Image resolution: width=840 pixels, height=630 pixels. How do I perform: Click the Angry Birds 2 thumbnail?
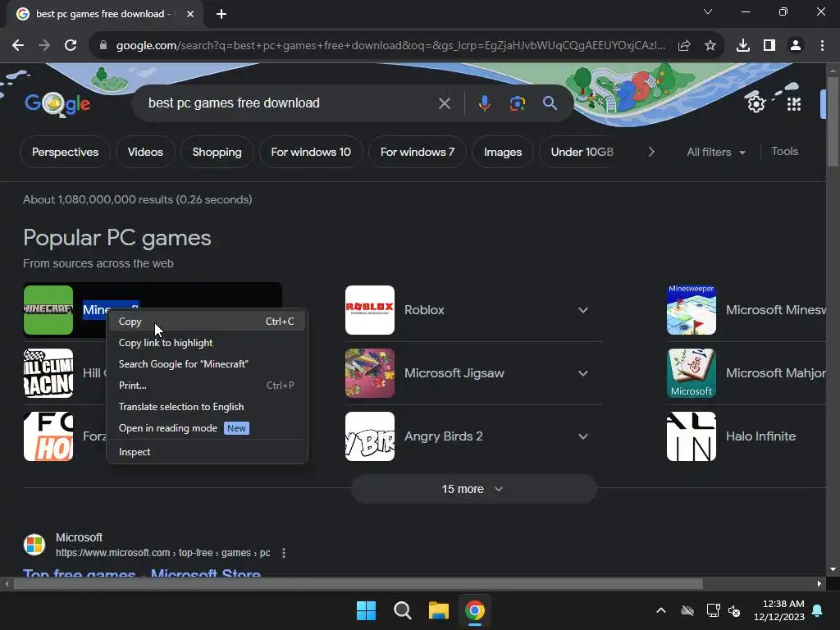pos(370,436)
